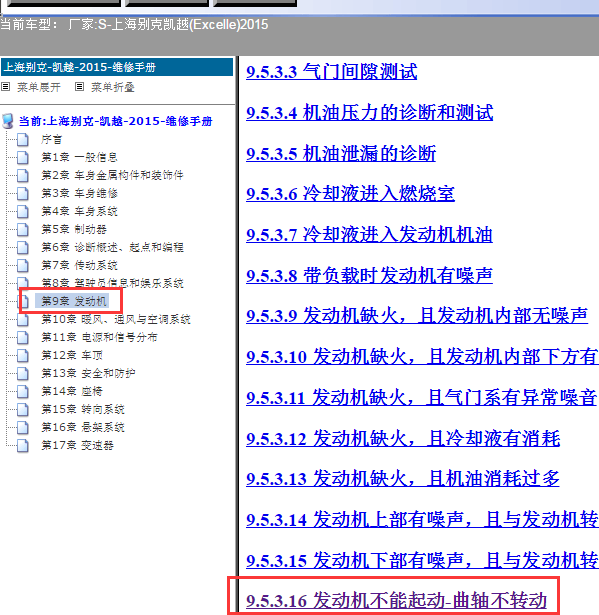Open 第6章 诊断概述、起点和编程 chapter
Image resolution: width=599 pixels, height=615 pixels.
(112, 247)
